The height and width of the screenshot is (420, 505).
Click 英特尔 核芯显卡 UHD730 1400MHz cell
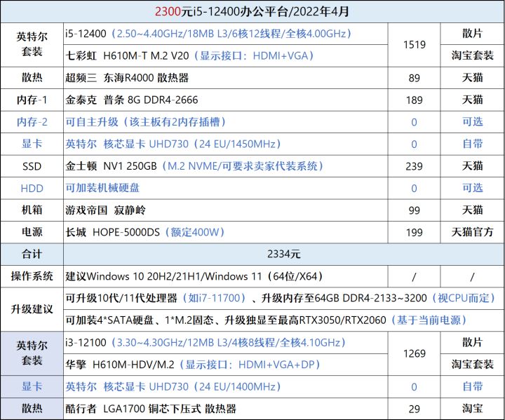[x=225, y=386]
